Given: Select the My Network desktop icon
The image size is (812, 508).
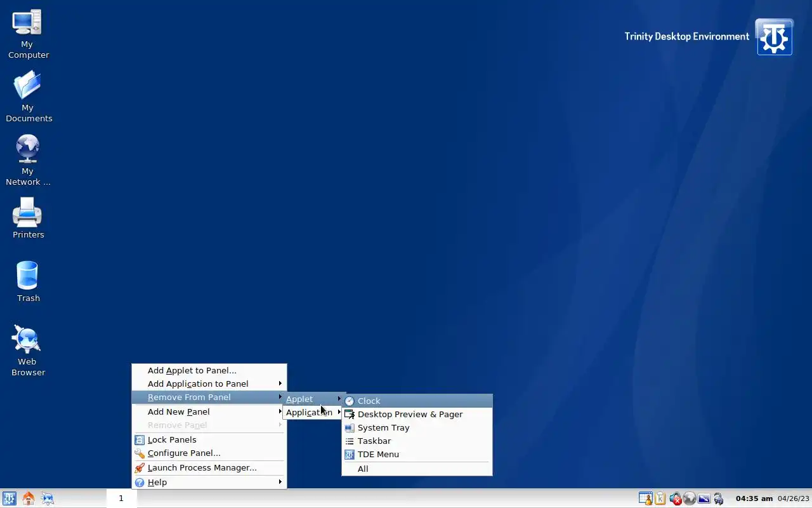Looking at the screenshot, I should 28,160.
